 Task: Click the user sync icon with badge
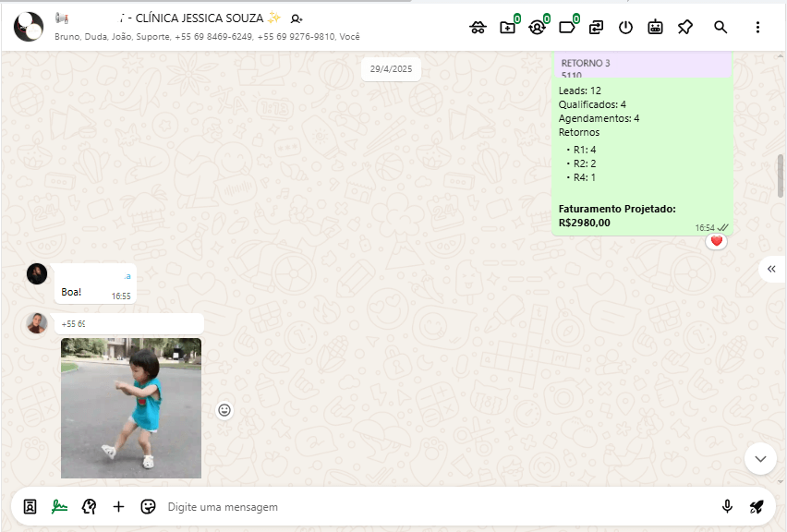[537, 27]
